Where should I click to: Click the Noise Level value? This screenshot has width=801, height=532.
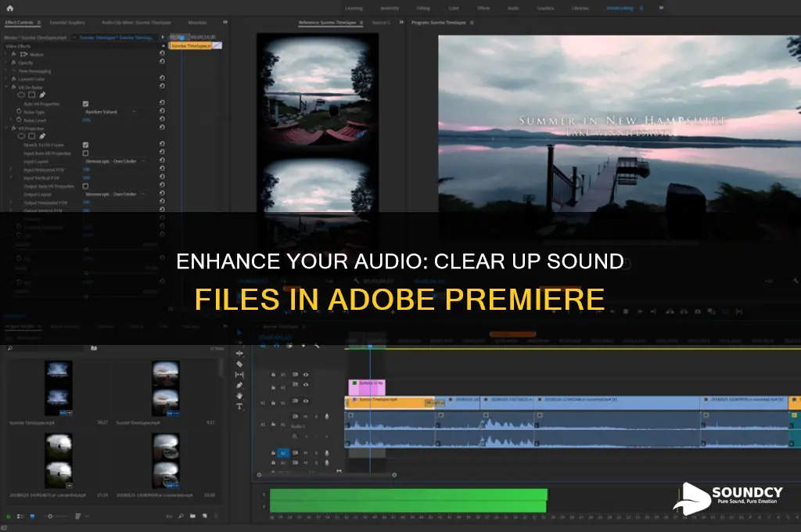point(86,120)
